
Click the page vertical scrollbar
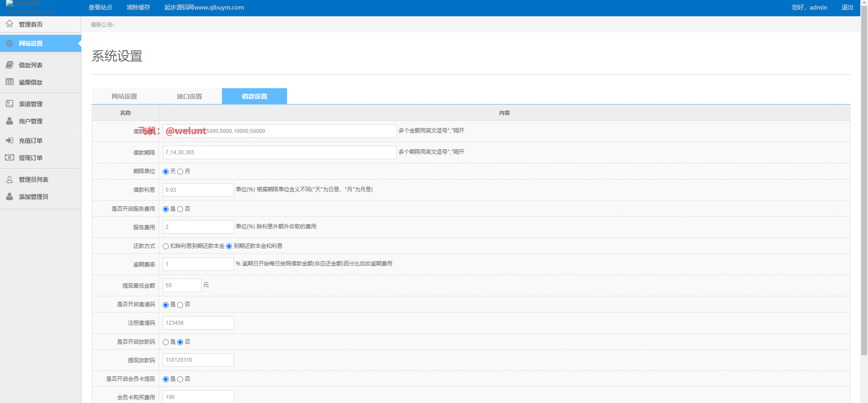pyautogui.click(x=864, y=181)
